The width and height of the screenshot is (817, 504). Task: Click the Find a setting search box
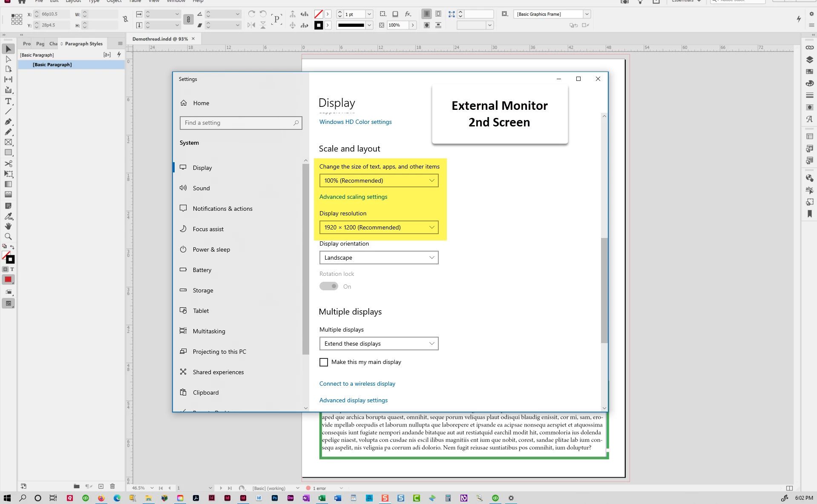[241, 123]
